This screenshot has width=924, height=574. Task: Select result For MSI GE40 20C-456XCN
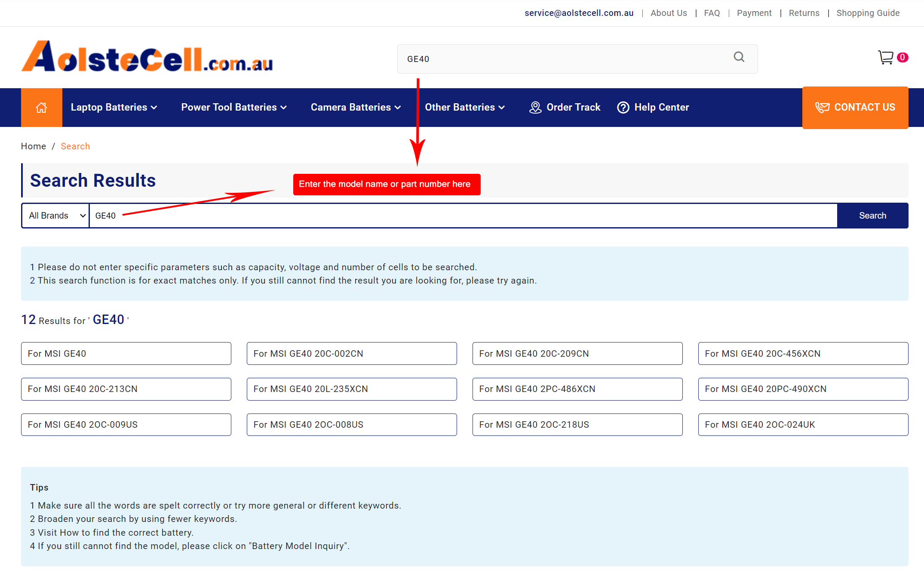803,353
